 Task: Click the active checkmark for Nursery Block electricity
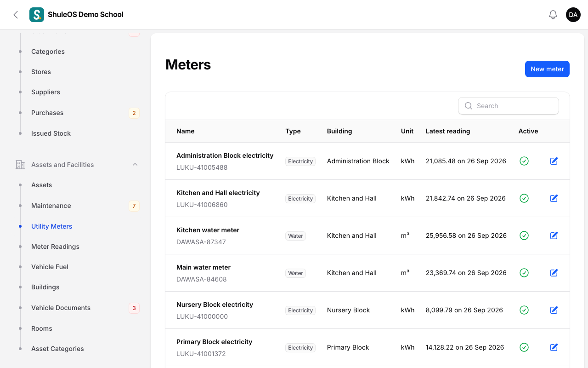pyautogui.click(x=524, y=310)
